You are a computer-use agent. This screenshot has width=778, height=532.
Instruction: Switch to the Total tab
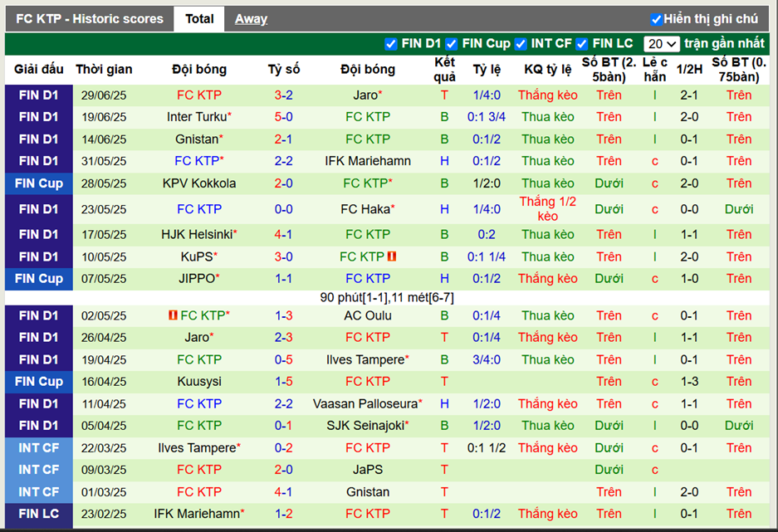click(x=199, y=19)
